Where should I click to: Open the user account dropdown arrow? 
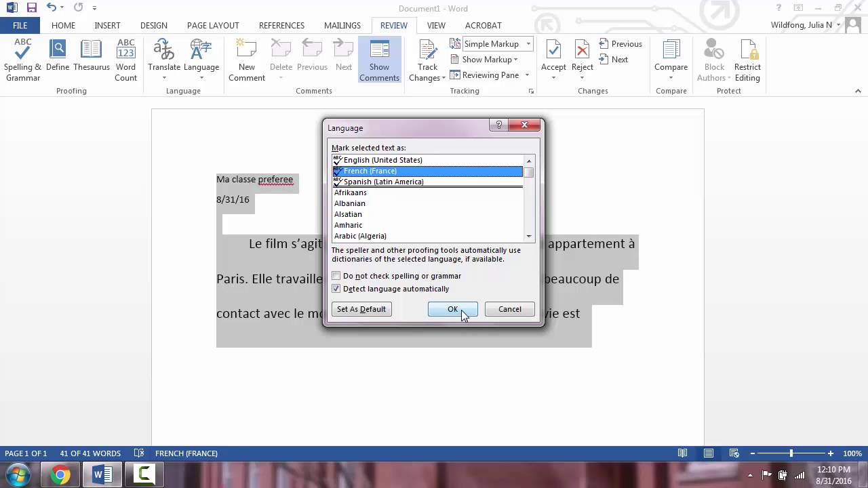click(x=839, y=25)
